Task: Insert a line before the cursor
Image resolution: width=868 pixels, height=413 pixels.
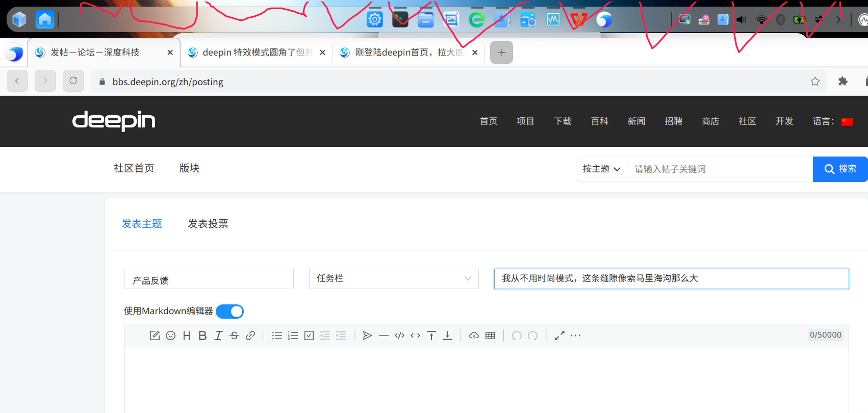Action: click(431, 335)
